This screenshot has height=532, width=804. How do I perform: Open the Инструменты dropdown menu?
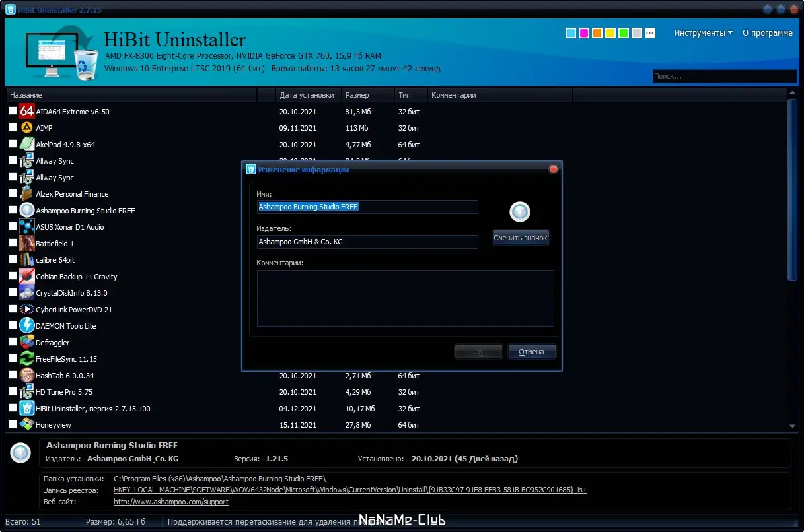(x=703, y=33)
